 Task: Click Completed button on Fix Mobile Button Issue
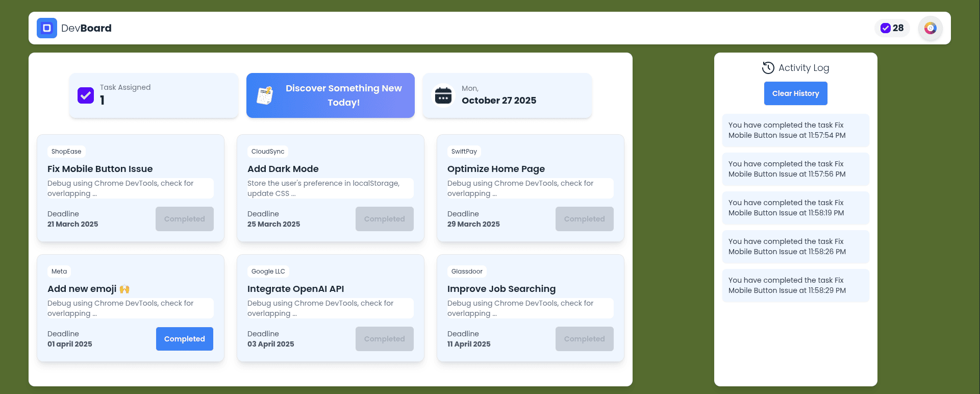(185, 219)
